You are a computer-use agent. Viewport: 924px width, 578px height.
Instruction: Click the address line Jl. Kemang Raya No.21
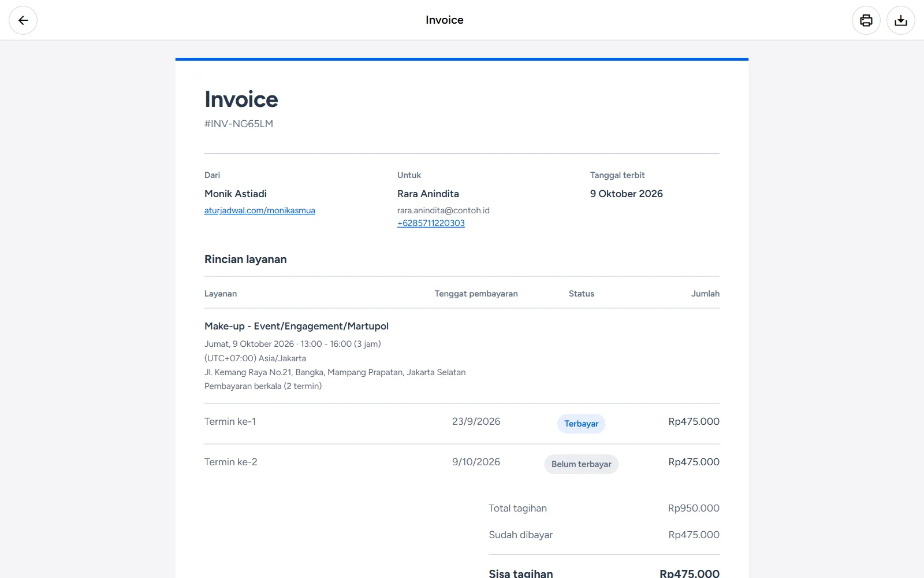point(335,372)
